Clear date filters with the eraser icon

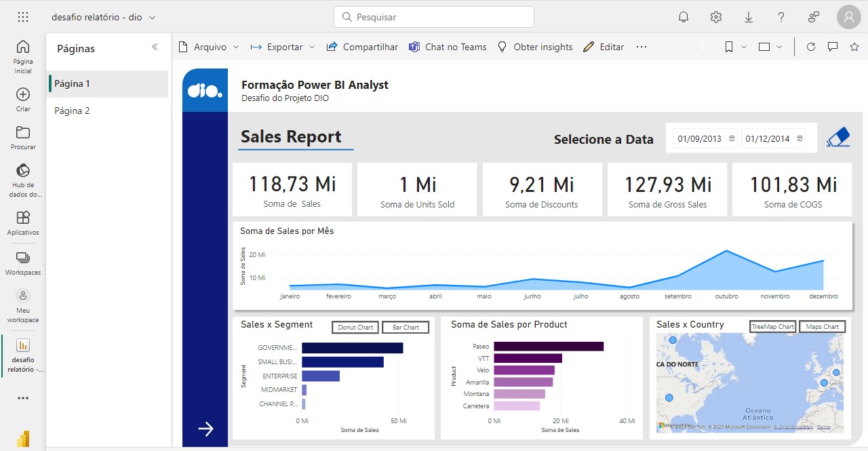click(838, 136)
